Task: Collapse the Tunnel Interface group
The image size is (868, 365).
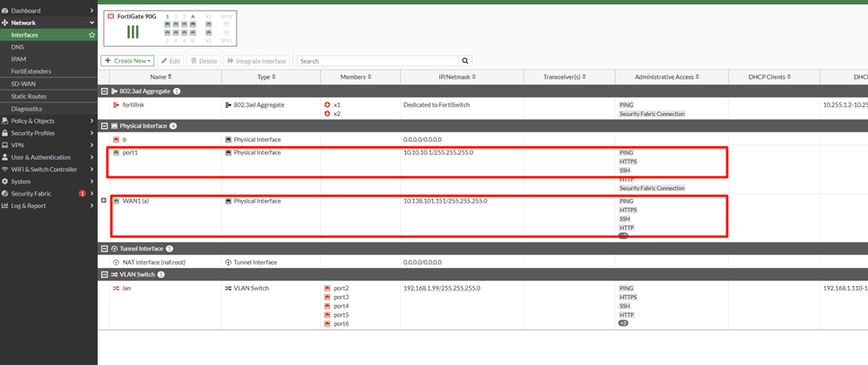Action: click(104, 248)
